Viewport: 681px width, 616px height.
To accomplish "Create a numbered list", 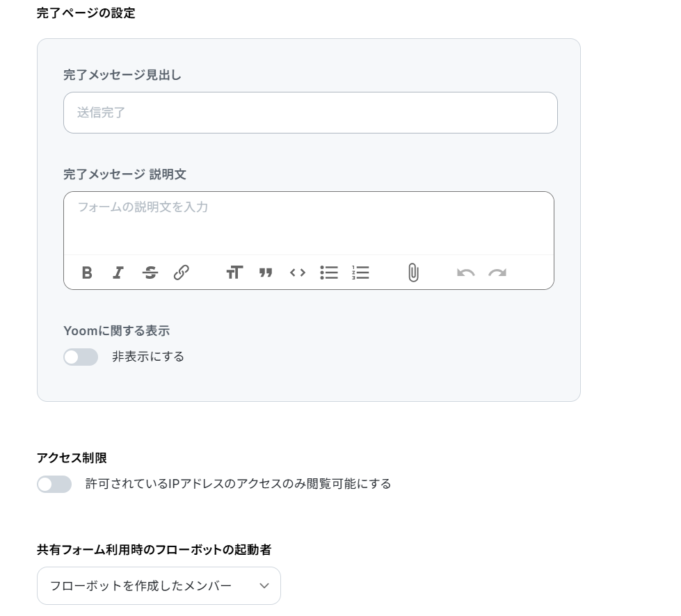I will (x=360, y=273).
